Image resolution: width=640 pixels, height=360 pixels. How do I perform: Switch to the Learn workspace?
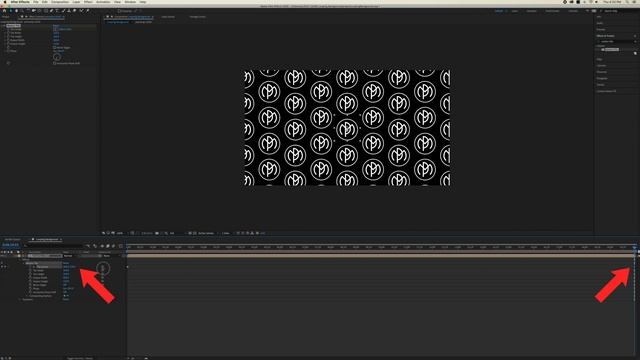[515, 11]
